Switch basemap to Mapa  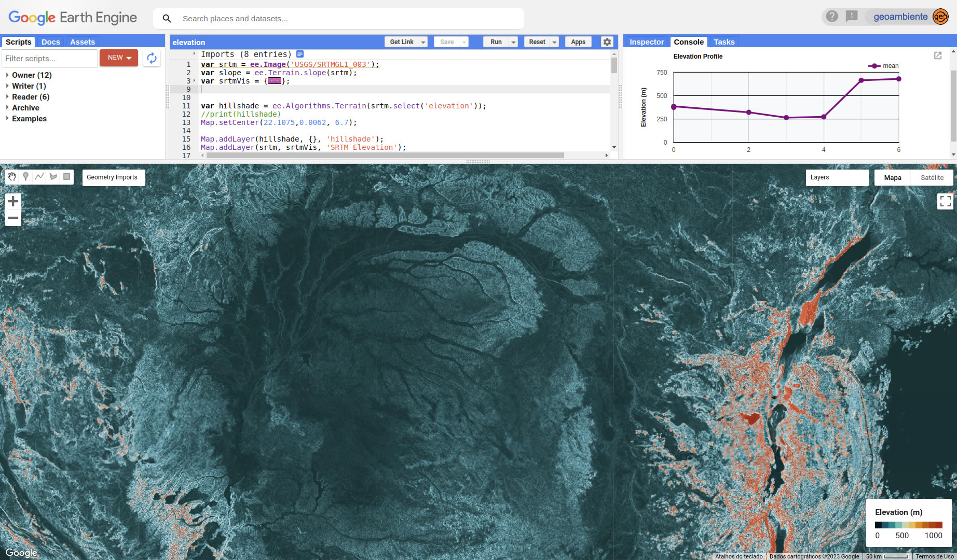pos(892,177)
